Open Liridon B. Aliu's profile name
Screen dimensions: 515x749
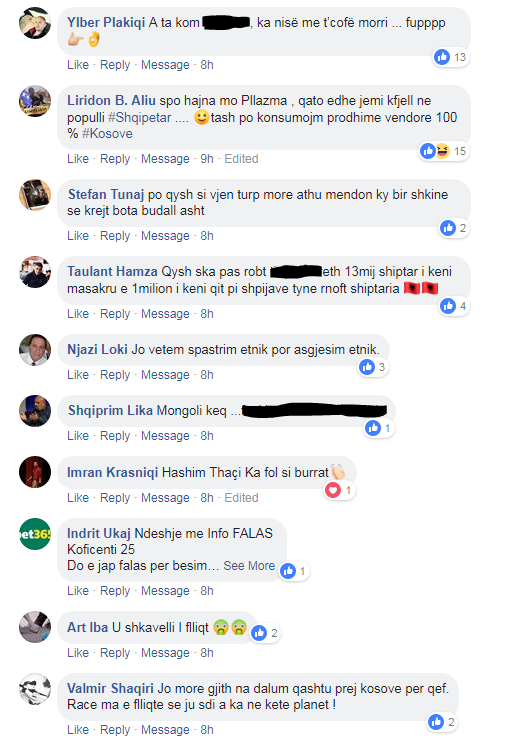pos(111,100)
